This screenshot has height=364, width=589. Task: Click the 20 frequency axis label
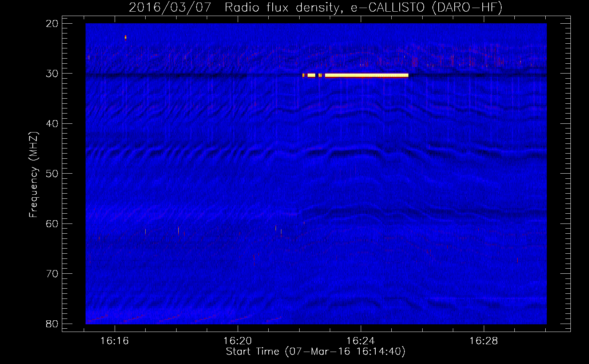tap(52, 24)
